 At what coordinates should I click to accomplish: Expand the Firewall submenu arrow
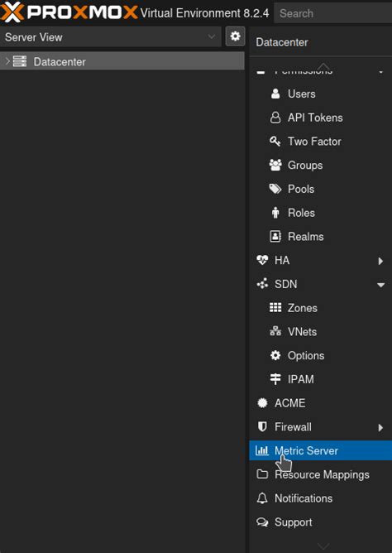click(380, 427)
